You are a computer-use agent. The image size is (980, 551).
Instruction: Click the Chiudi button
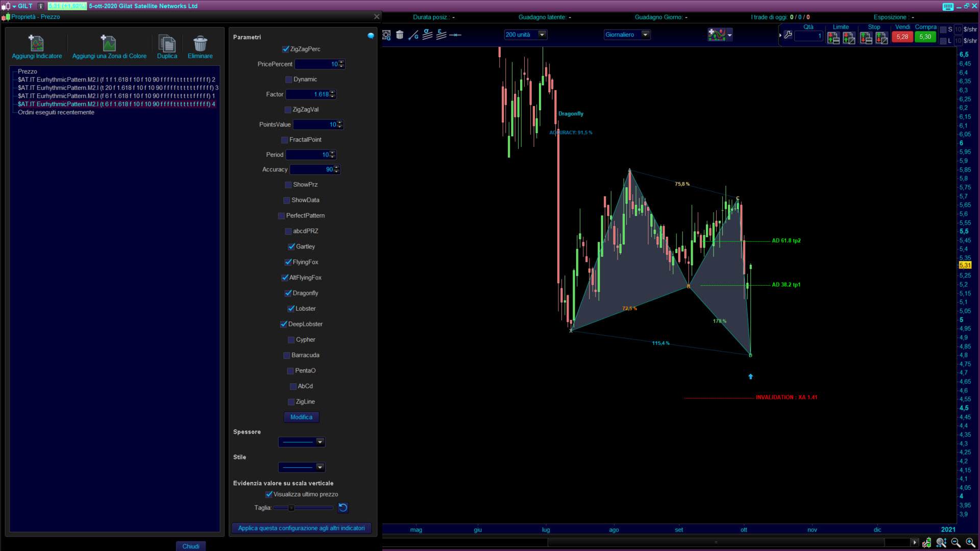point(191,546)
